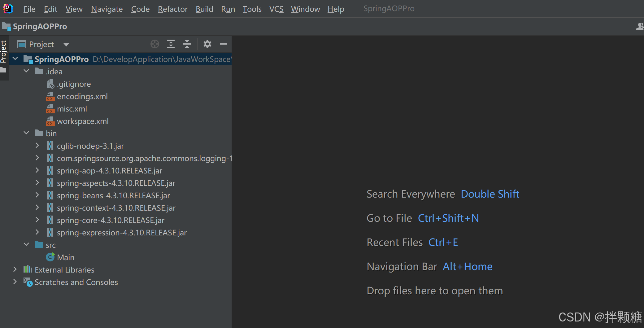Open the Project view dropdown arrow

click(66, 45)
